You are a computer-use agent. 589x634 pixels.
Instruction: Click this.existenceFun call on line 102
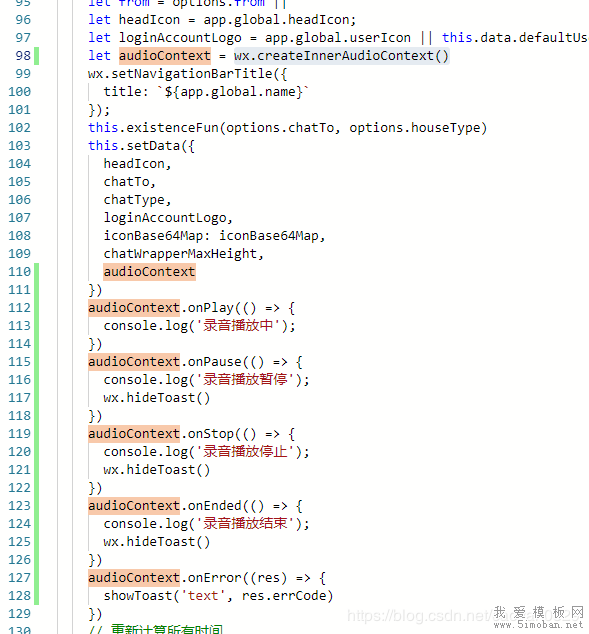[153, 128]
